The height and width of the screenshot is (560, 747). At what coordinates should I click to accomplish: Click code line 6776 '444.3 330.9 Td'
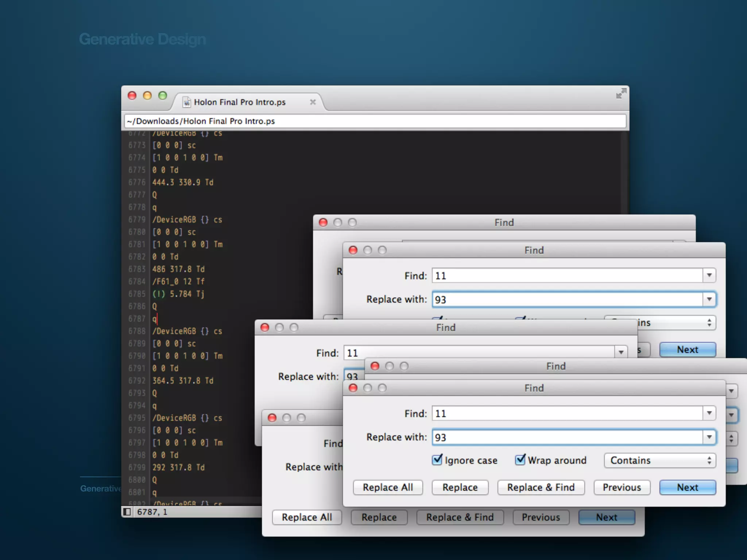[183, 182]
